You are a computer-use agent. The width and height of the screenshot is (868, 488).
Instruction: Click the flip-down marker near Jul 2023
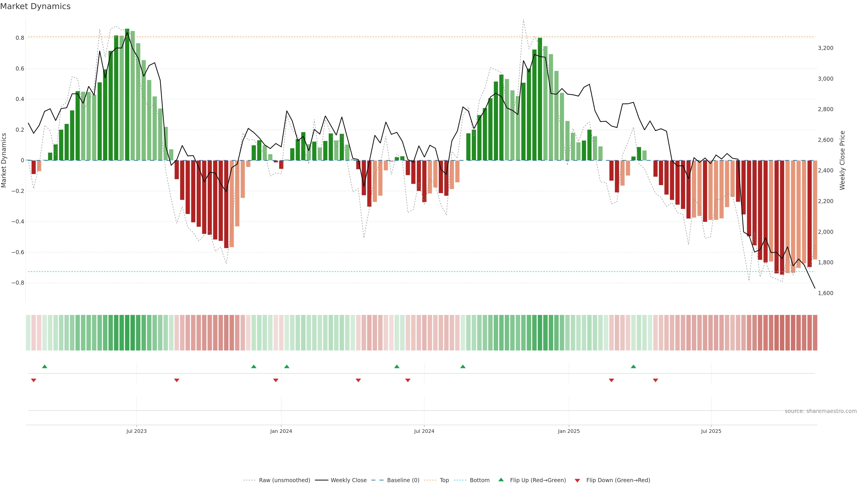click(x=177, y=380)
